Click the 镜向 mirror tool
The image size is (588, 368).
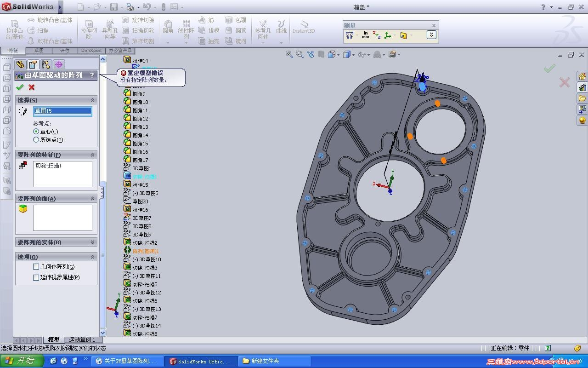(236, 41)
